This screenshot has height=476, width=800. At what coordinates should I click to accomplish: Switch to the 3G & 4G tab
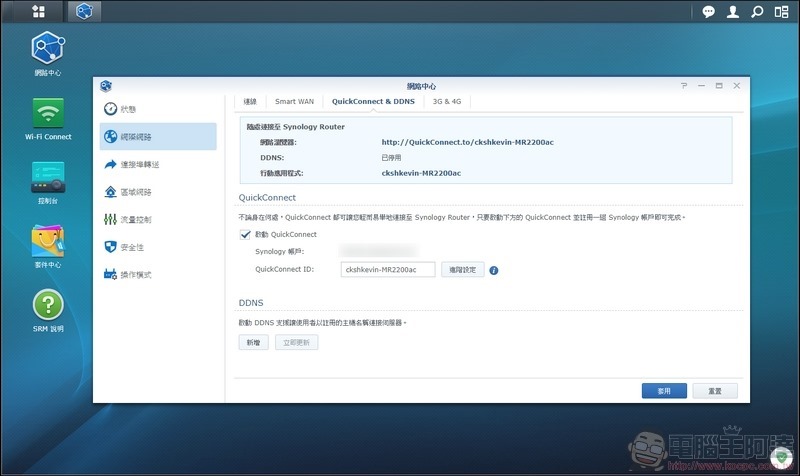(447, 102)
